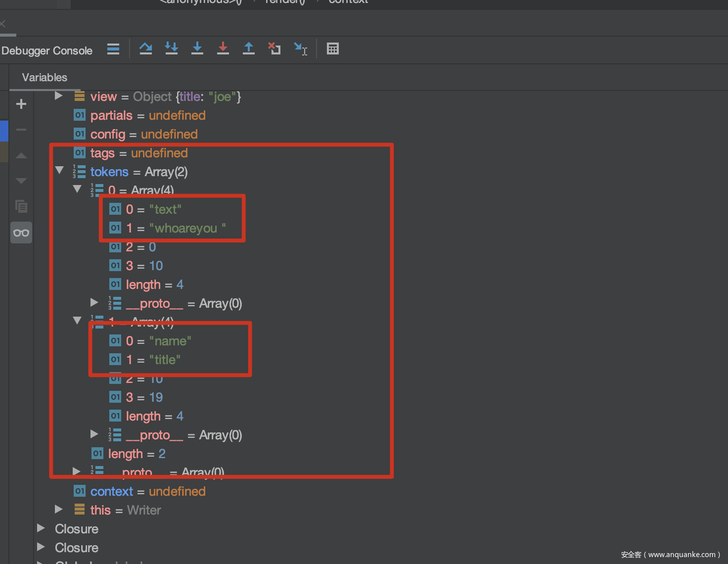Screen dimensions: 728x564
Task: Collapse the tokens array node
Action: pyautogui.click(x=59, y=171)
